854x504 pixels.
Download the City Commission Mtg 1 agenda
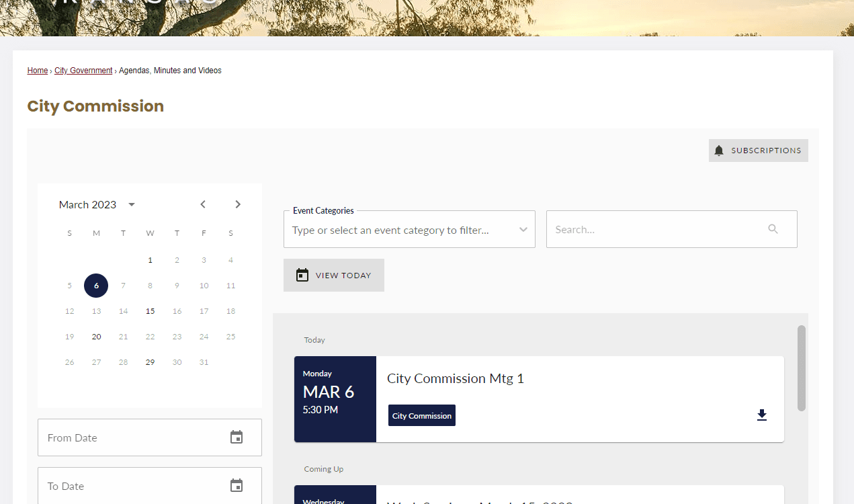pyautogui.click(x=761, y=415)
